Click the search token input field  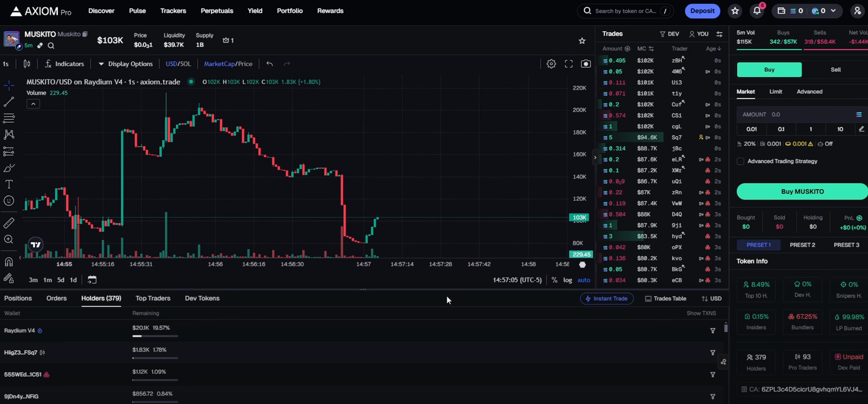pos(625,11)
